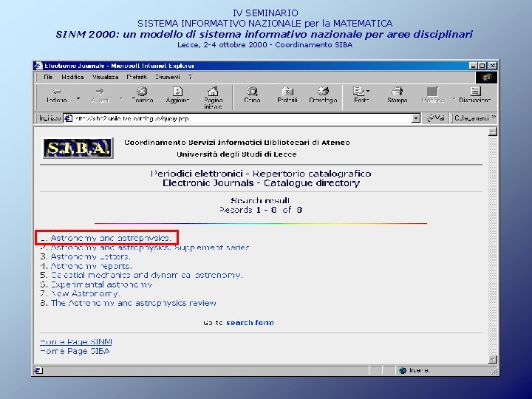The height and width of the screenshot is (399, 532).
Task: Open Experimental astronomy link
Action: pyautogui.click(x=101, y=284)
